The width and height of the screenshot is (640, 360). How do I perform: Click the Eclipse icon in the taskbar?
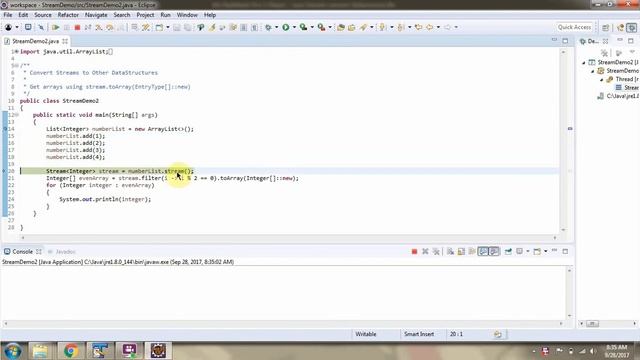(158, 351)
